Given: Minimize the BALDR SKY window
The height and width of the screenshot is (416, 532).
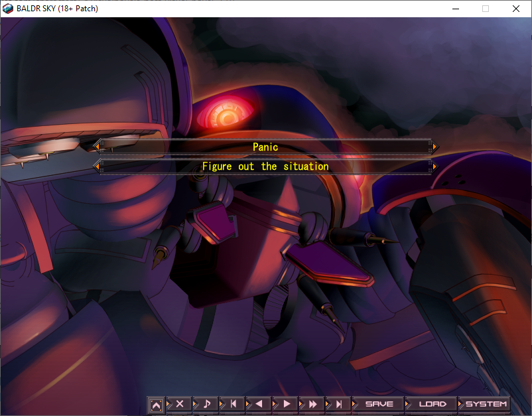Looking at the screenshot, I should [x=456, y=9].
